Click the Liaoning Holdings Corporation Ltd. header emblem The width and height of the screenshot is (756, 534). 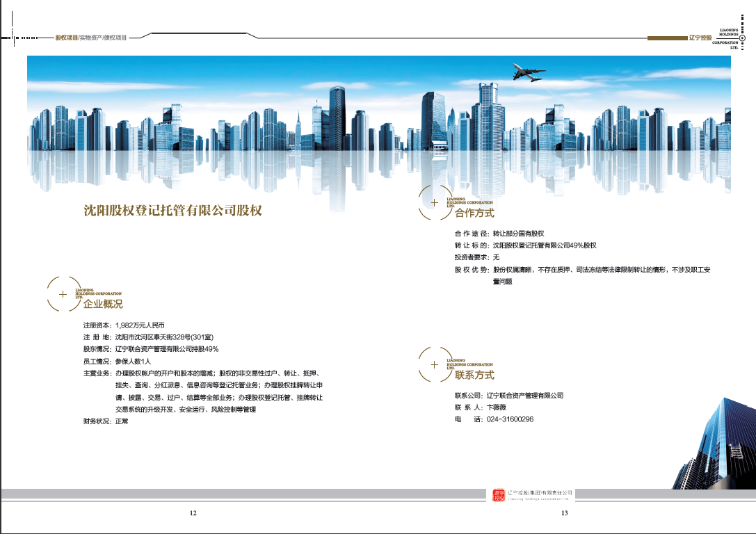[x=728, y=38]
